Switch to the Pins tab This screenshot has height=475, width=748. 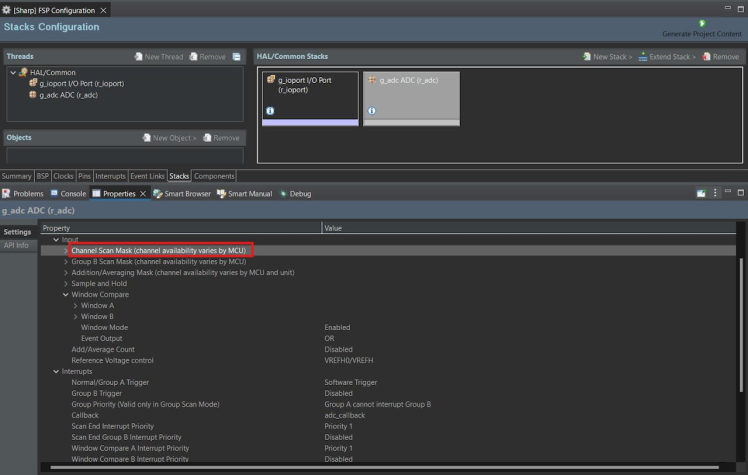point(85,176)
